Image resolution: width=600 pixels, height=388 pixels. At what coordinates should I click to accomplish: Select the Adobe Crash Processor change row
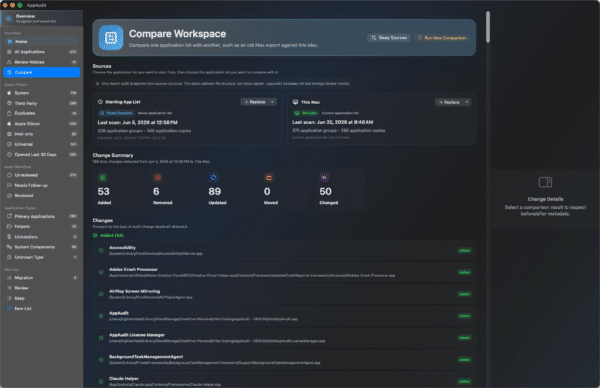tap(284, 272)
